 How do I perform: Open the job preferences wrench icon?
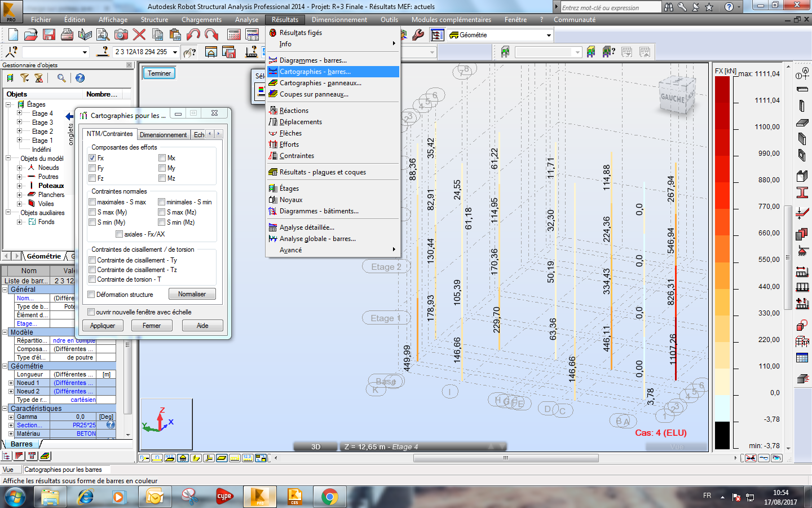point(418,35)
